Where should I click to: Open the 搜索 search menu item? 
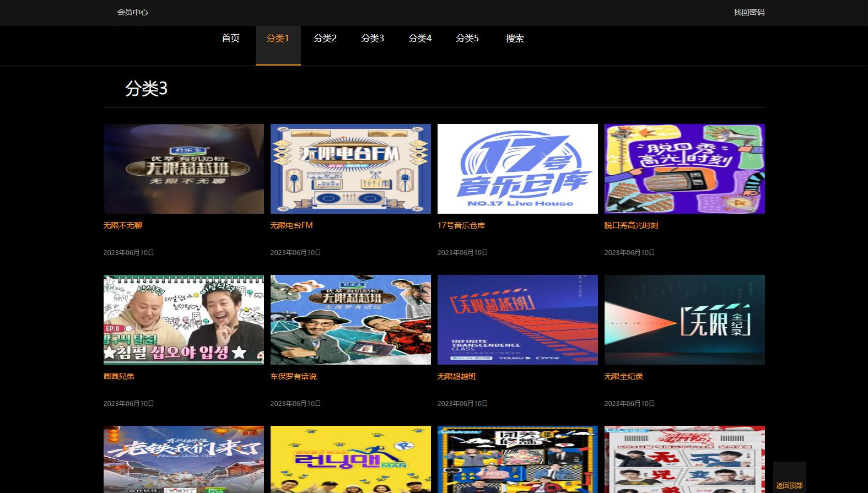(x=515, y=39)
